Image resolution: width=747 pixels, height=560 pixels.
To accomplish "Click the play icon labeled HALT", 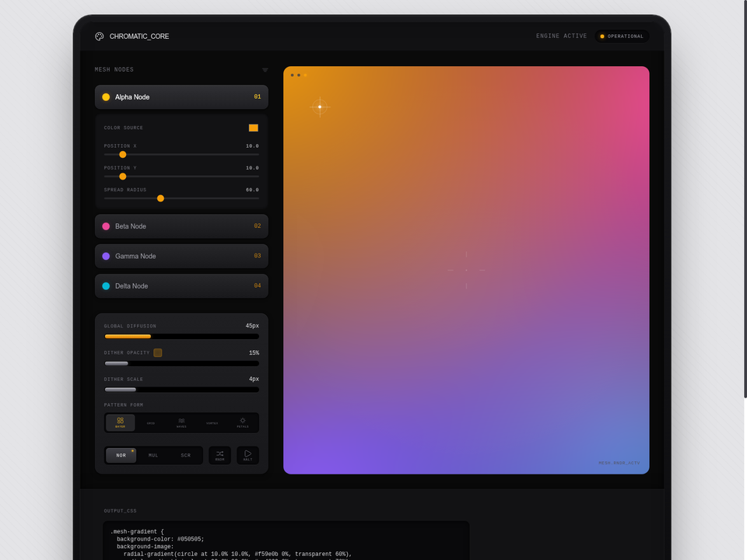I will click(x=247, y=455).
